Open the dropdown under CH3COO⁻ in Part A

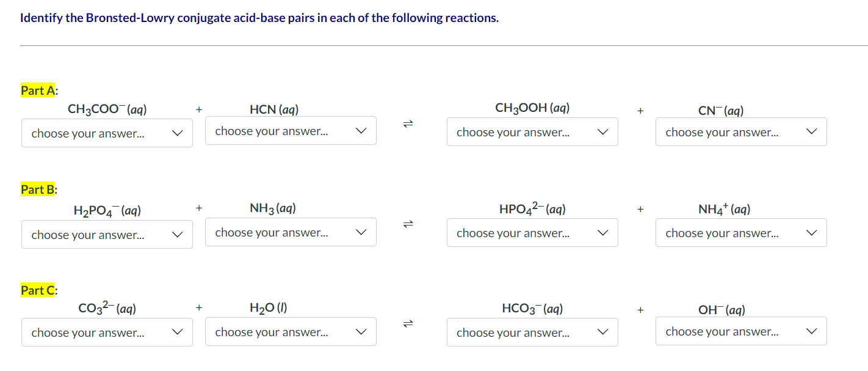click(107, 133)
